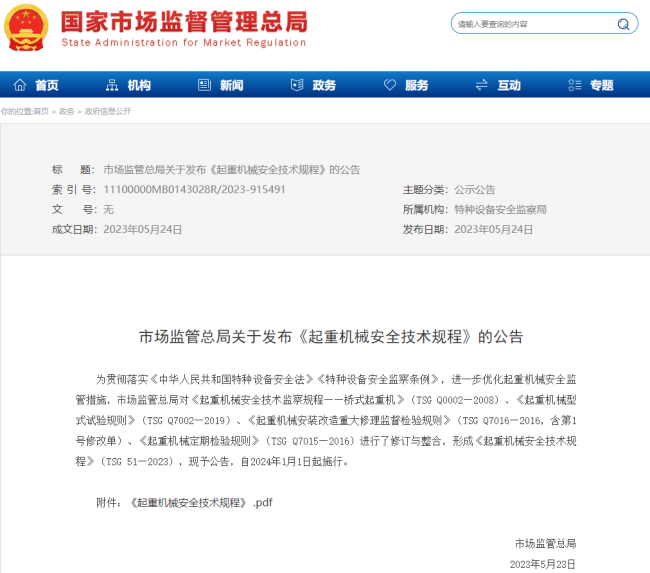Click the book icon beside 政务
This screenshot has width=650, height=573.
(297, 85)
